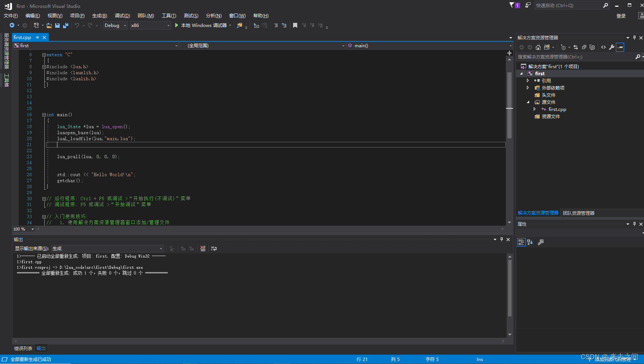644x364 pixels.
Task: Click the Output window vertical scrollbar
Action: coord(510,288)
